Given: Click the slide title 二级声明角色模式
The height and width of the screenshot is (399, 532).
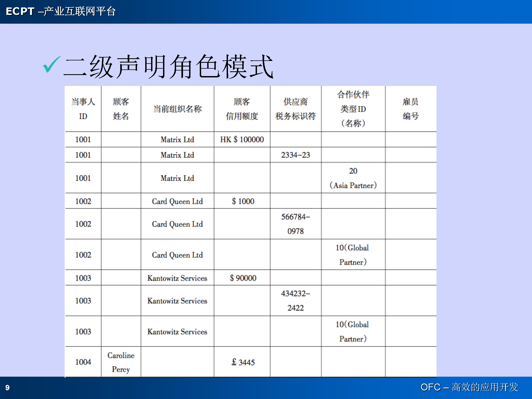Looking at the screenshot, I should pos(168,67).
